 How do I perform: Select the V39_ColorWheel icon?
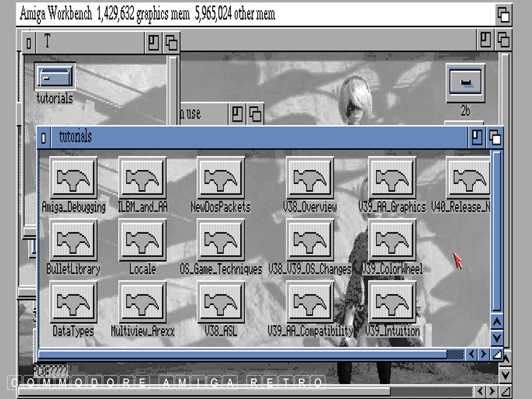click(392, 240)
